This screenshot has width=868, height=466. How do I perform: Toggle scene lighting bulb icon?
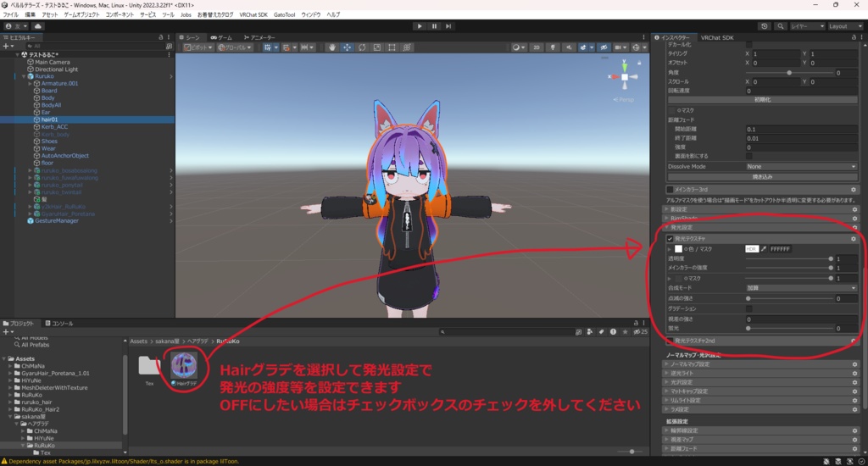[x=553, y=47]
